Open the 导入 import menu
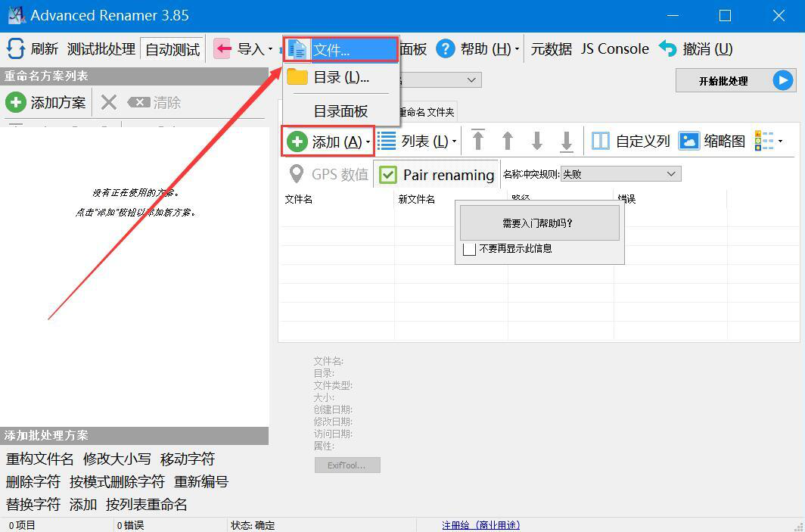This screenshot has width=805, height=532. (x=244, y=48)
